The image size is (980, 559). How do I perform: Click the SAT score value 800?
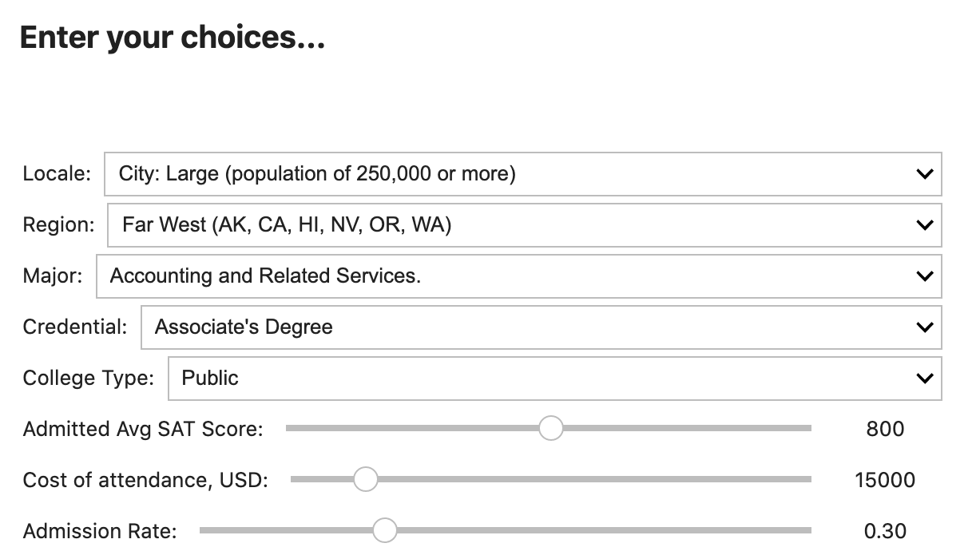click(885, 429)
